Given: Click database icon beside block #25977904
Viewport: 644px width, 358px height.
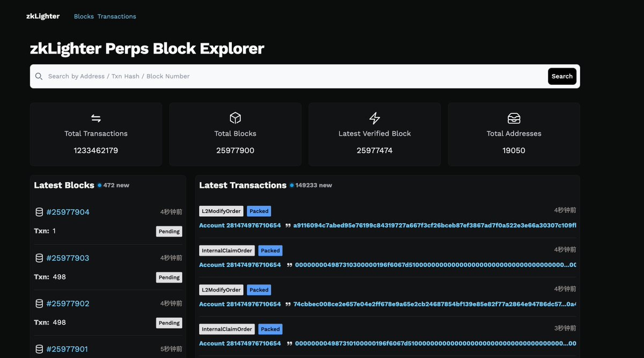Looking at the screenshot, I should tap(39, 212).
